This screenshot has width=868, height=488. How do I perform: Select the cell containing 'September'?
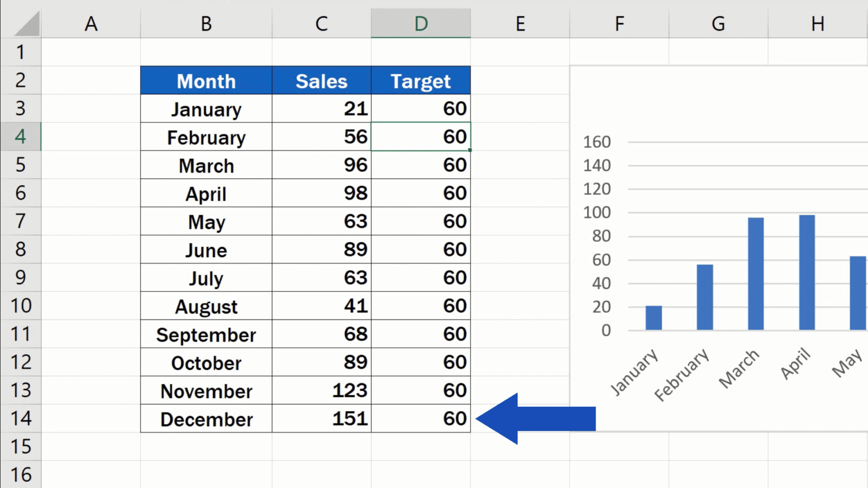[206, 334]
